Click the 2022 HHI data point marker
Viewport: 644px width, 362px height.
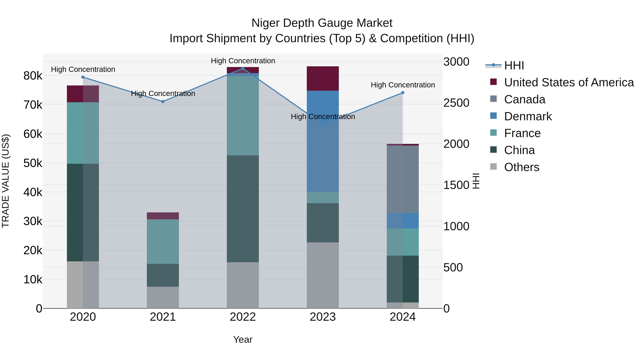[243, 68]
